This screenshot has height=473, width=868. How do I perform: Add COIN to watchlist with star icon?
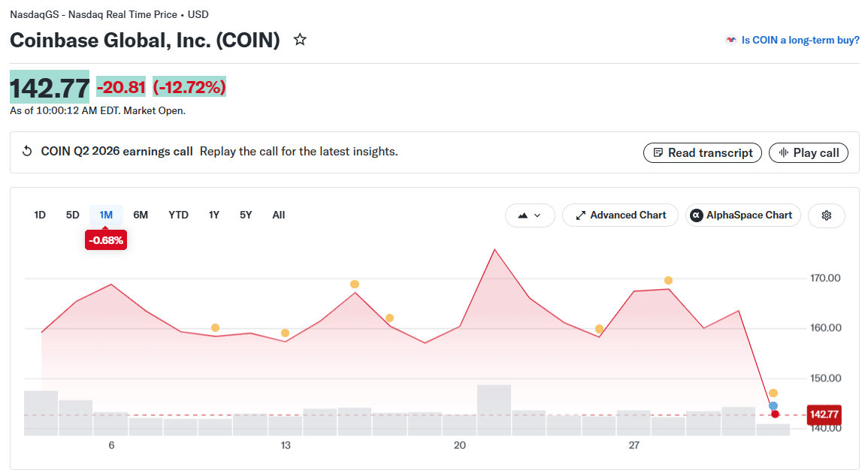(x=300, y=39)
